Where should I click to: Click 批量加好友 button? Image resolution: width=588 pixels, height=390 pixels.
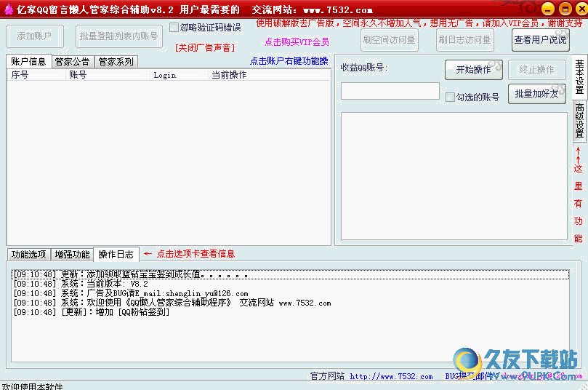[x=536, y=94]
